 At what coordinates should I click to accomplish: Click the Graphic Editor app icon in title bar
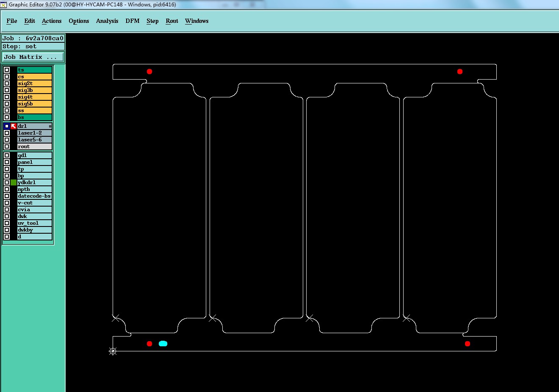click(x=3, y=5)
